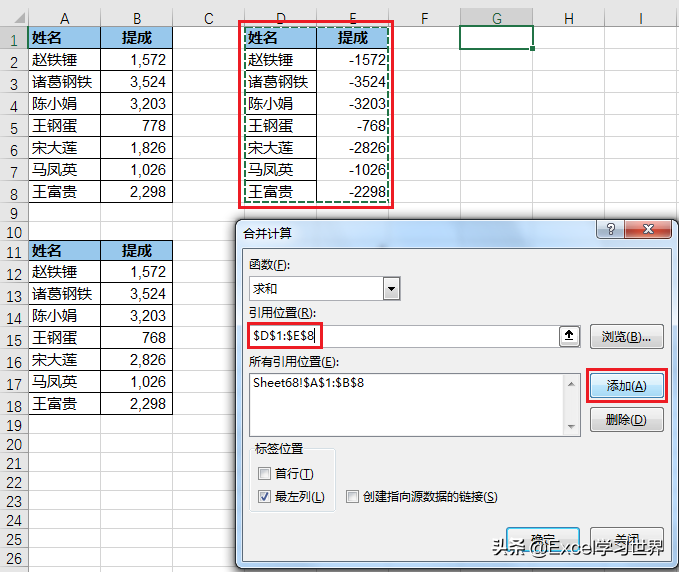Click scroll up arrow in reference list
Screen dimensions: 679x572
tap(571, 384)
